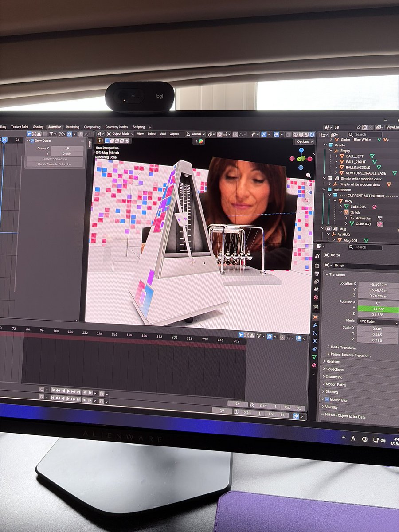Click the cursor Y value field
The width and height of the screenshot is (399, 532).
click(66, 153)
